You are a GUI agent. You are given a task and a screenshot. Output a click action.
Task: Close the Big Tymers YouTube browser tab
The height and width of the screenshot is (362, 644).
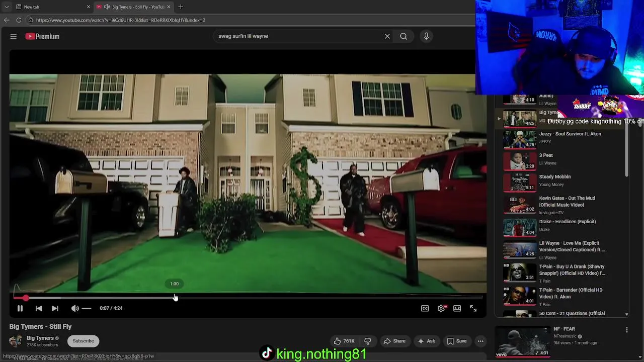[169, 7]
